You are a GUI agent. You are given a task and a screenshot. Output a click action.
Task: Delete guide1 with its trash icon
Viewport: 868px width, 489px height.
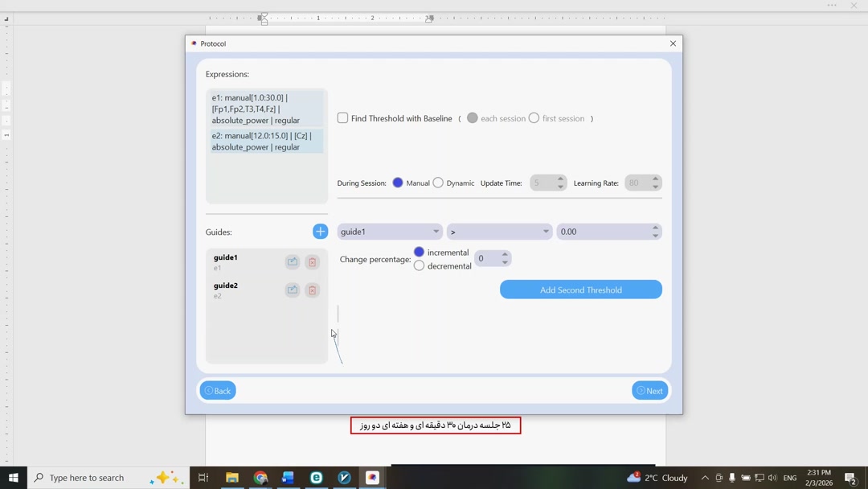point(312,262)
